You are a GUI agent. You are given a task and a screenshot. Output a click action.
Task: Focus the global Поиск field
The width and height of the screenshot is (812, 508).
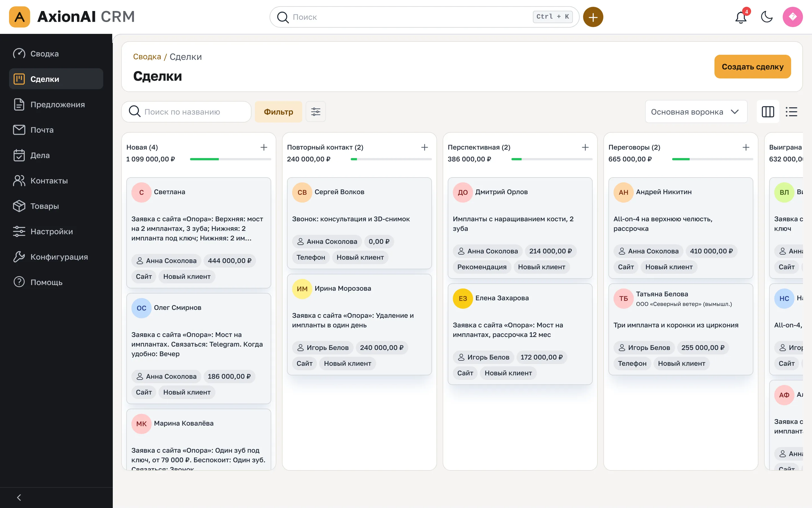click(424, 17)
